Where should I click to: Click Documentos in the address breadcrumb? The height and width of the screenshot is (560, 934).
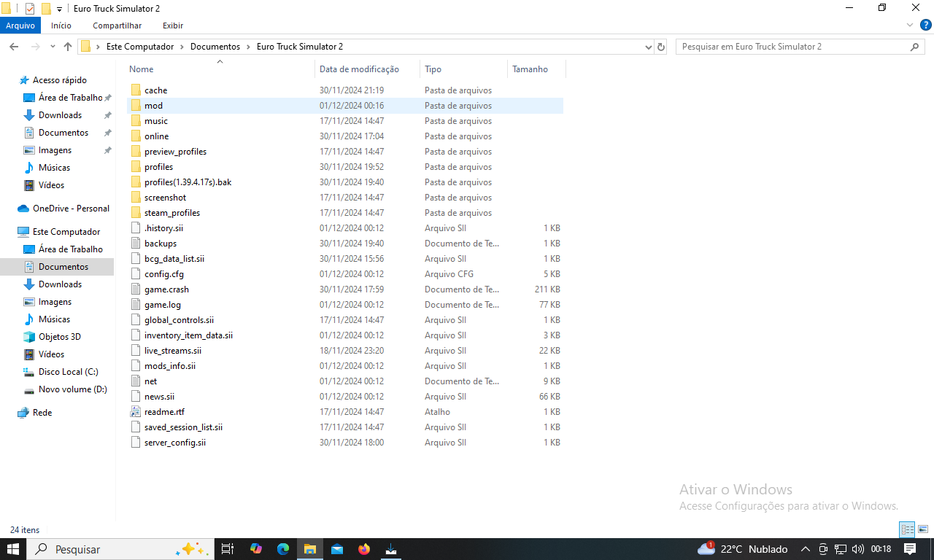[x=215, y=47]
